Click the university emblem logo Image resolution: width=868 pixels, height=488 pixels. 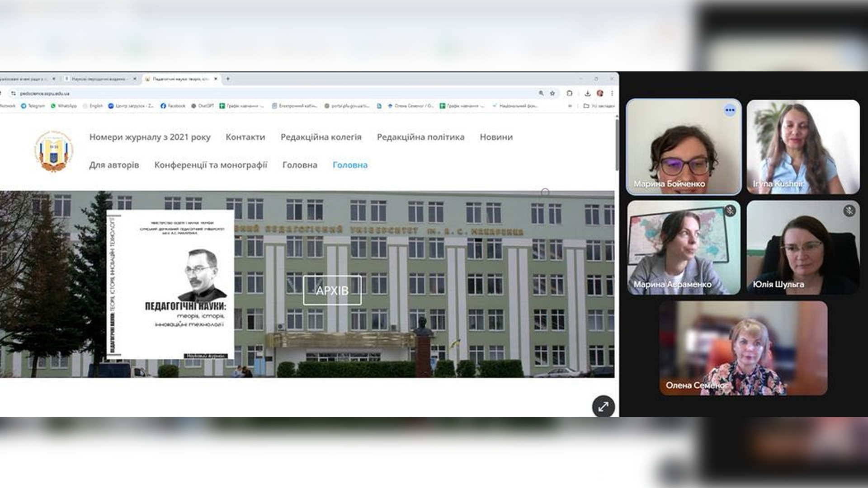(54, 151)
